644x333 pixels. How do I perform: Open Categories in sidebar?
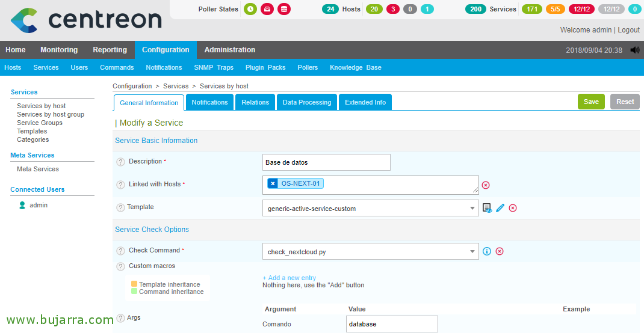(x=33, y=139)
